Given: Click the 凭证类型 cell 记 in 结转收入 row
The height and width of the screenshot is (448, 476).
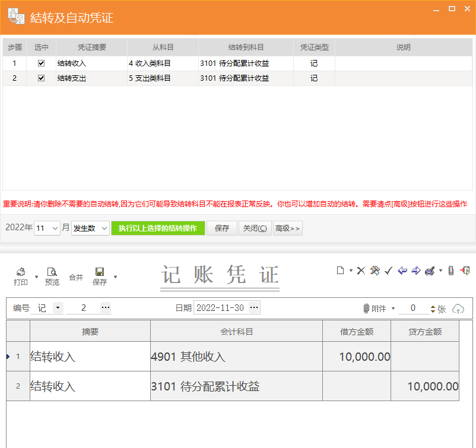Looking at the screenshot, I should (314, 63).
